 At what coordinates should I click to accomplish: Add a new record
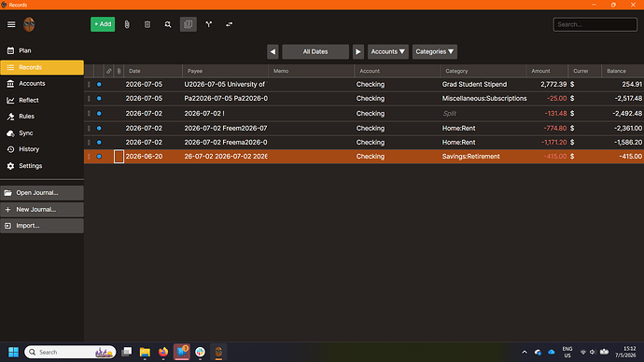pos(103,24)
